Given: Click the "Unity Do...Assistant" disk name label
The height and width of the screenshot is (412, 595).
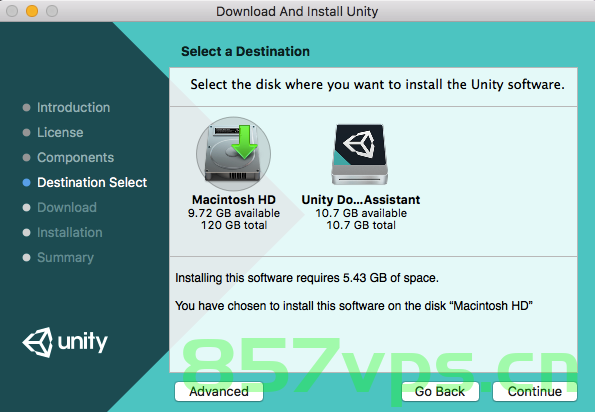Looking at the screenshot, I should [x=360, y=200].
